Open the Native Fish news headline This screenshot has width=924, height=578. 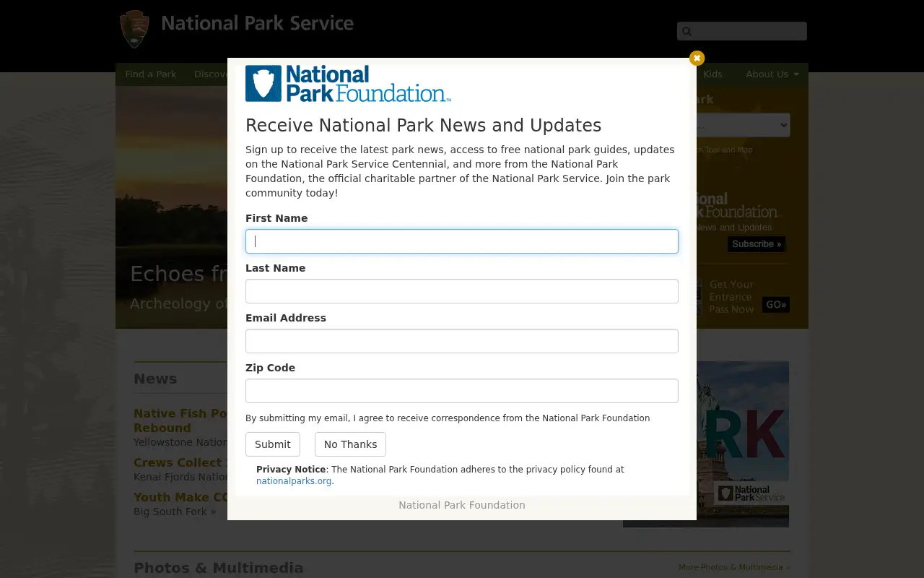coord(180,420)
